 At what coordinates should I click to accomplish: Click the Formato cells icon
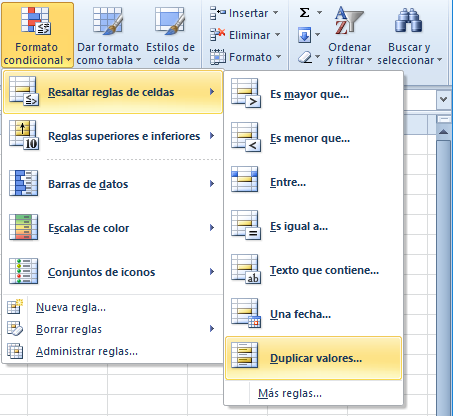218,57
